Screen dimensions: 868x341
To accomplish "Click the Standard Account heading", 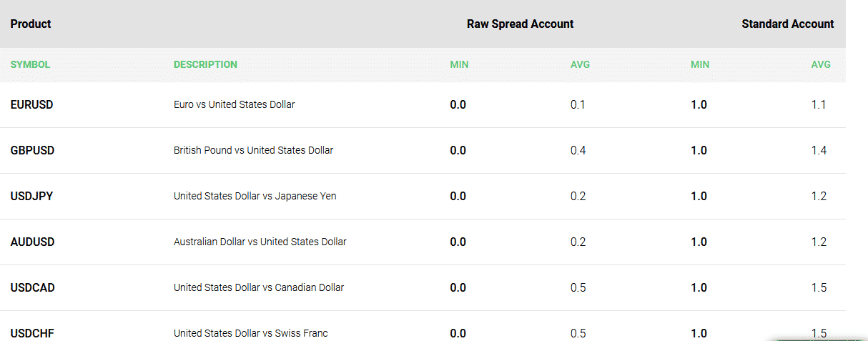I will tap(788, 24).
